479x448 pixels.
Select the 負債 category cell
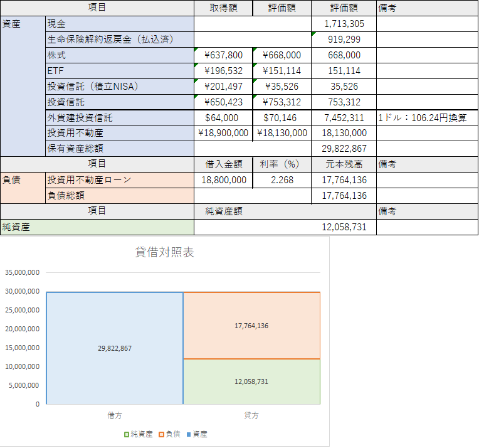(23, 188)
